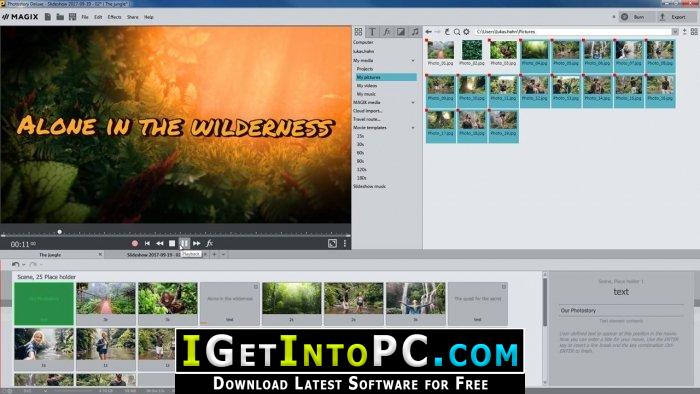Image resolution: width=700 pixels, height=394 pixels.
Task: Select the Alone in the wilderness text placeholder
Action: point(229,303)
